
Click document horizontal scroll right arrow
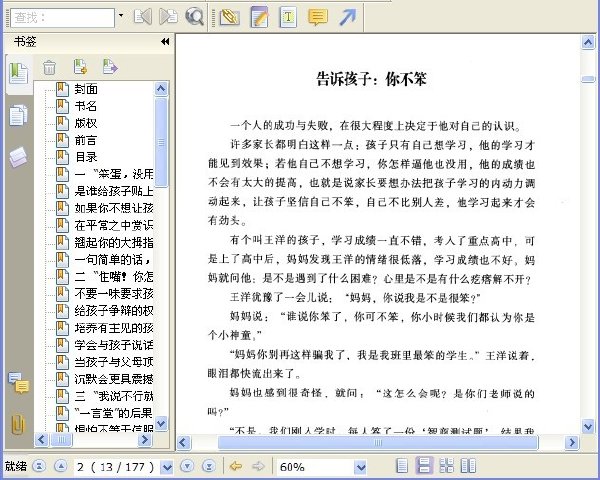(572, 442)
